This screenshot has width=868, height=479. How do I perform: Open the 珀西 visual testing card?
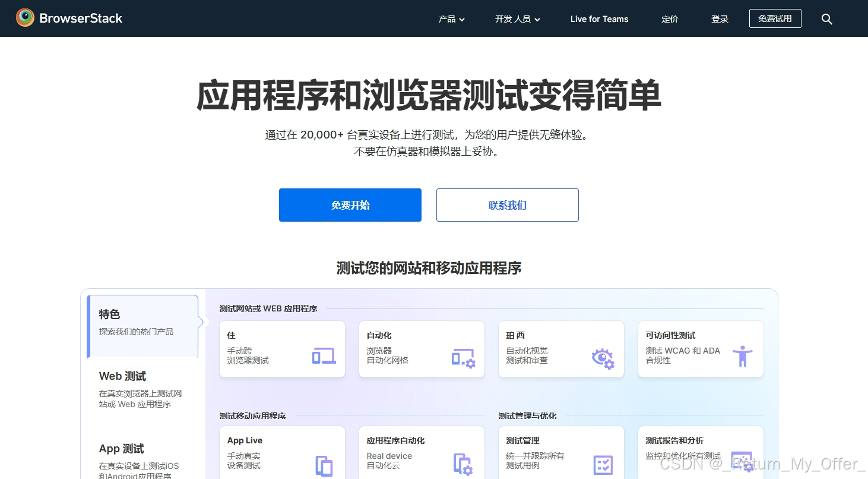pos(561,349)
